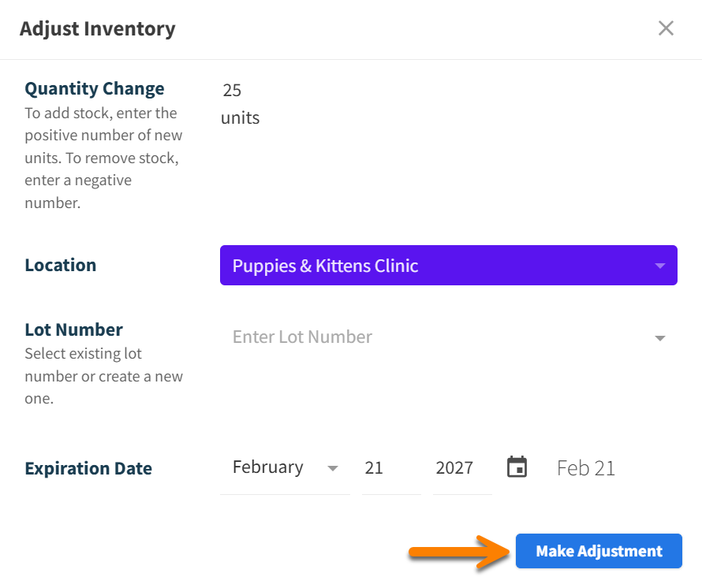Click the Expiration Date label
This screenshot has height=588, width=702.
tap(88, 468)
